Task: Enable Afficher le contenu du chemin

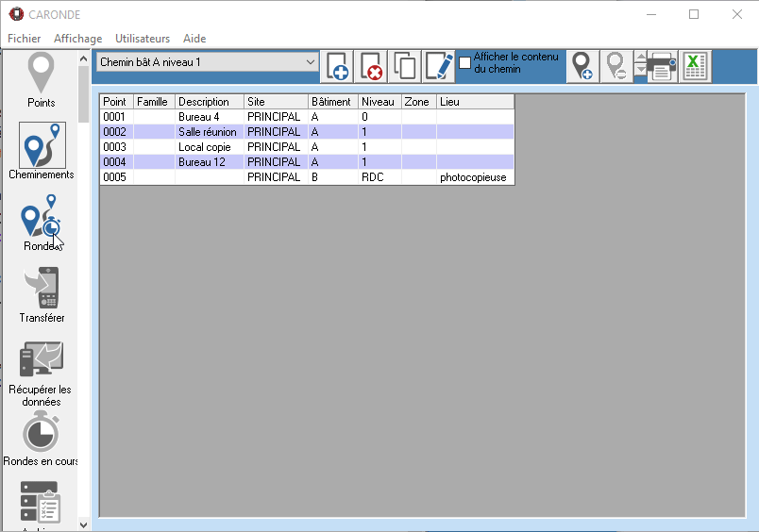Action: tap(464, 63)
